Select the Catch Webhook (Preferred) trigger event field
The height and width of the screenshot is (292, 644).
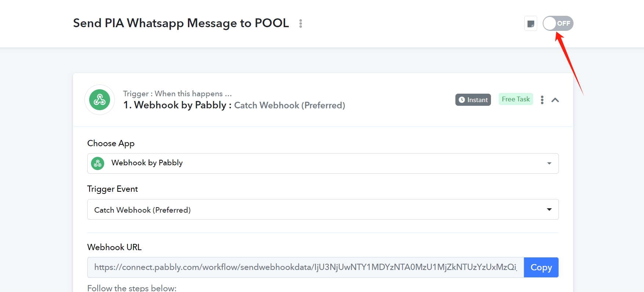(323, 209)
